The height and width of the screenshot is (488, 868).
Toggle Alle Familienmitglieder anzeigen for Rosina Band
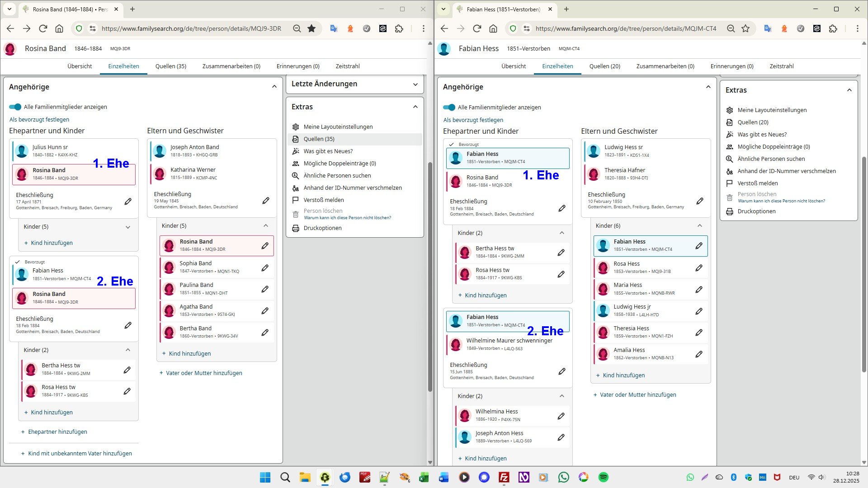pos(15,107)
